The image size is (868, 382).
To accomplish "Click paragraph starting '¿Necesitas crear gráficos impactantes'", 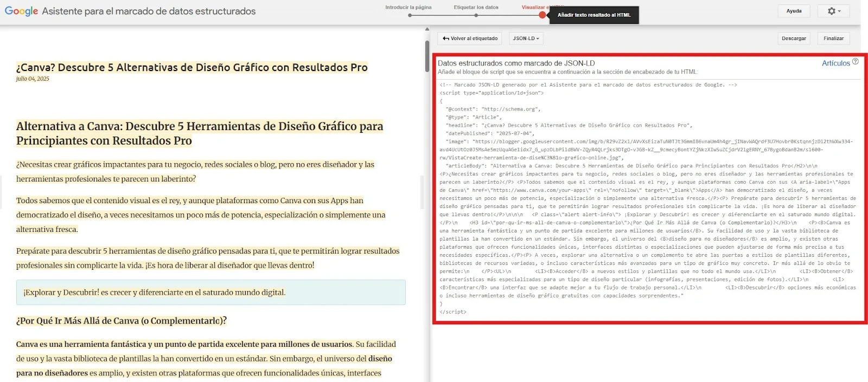I will point(195,171).
